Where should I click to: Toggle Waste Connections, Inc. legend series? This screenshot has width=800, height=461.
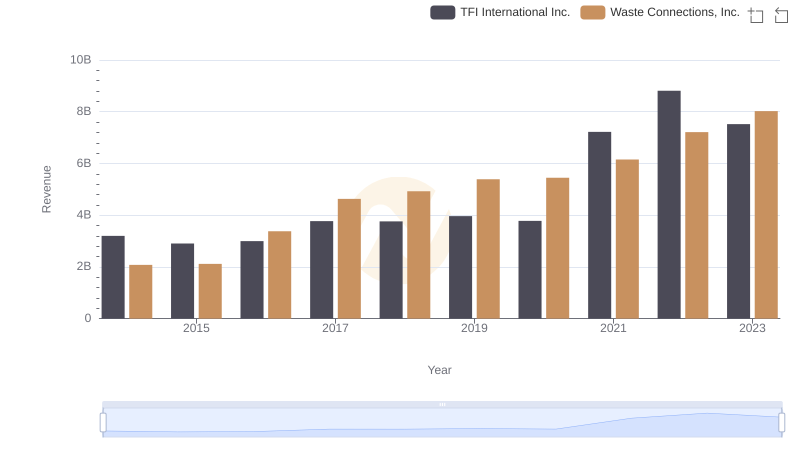[x=660, y=12]
